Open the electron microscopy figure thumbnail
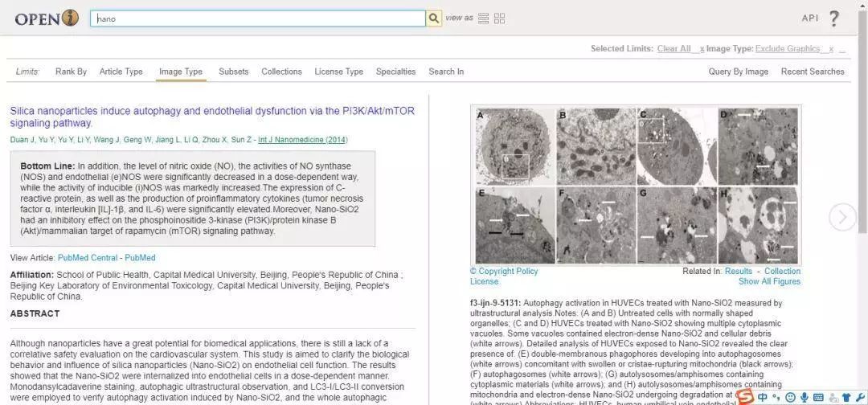 (x=636, y=185)
